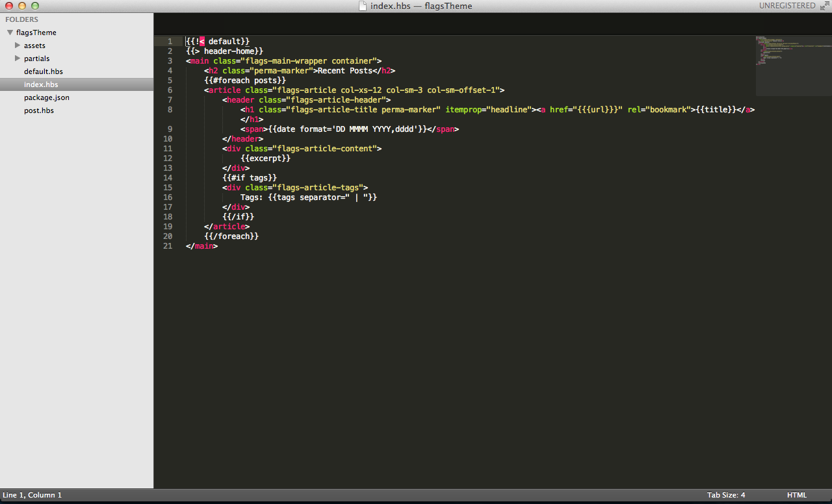Screen dimensions: 832x504
Task: Click the file icon in title bar
Action: (363, 6)
